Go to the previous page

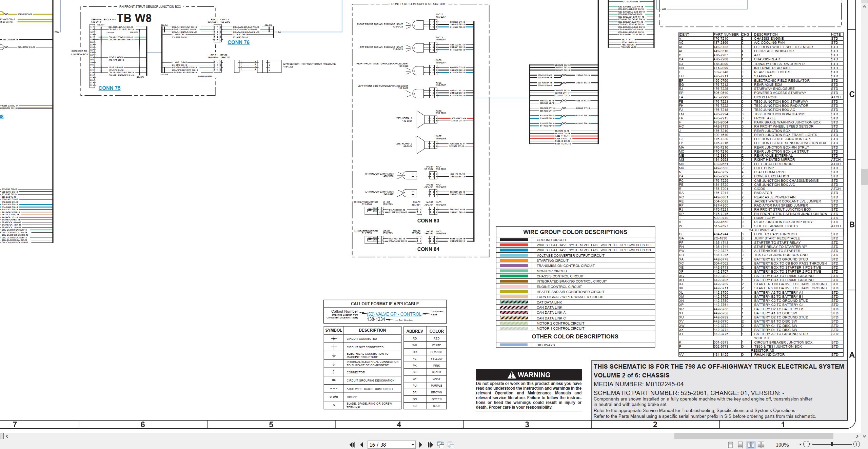coord(362,445)
